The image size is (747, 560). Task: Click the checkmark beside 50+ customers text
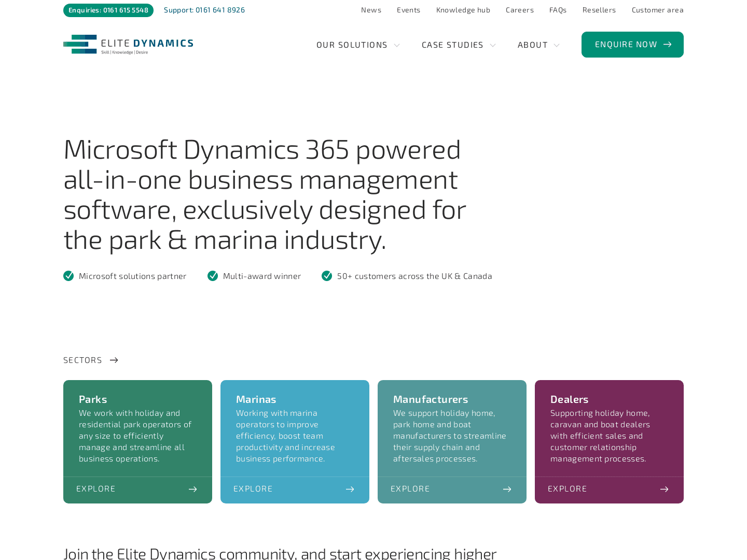326,275
